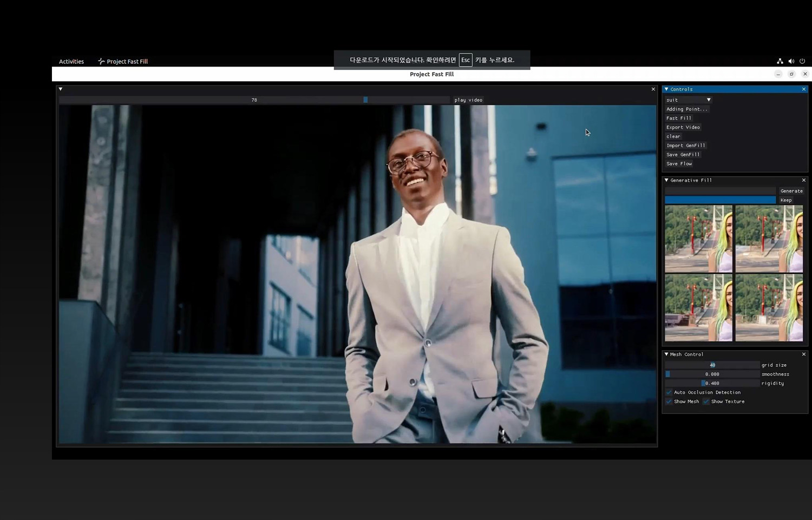Close the Generative Fill panel
This screenshot has width=812, height=520.
coord(803,180)
